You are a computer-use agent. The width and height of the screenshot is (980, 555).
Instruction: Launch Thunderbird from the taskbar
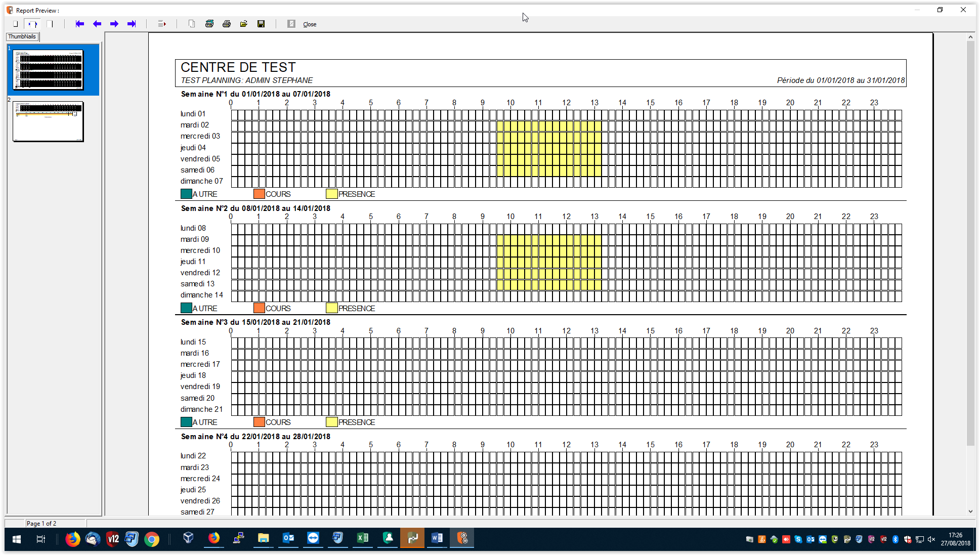[93, 539]
